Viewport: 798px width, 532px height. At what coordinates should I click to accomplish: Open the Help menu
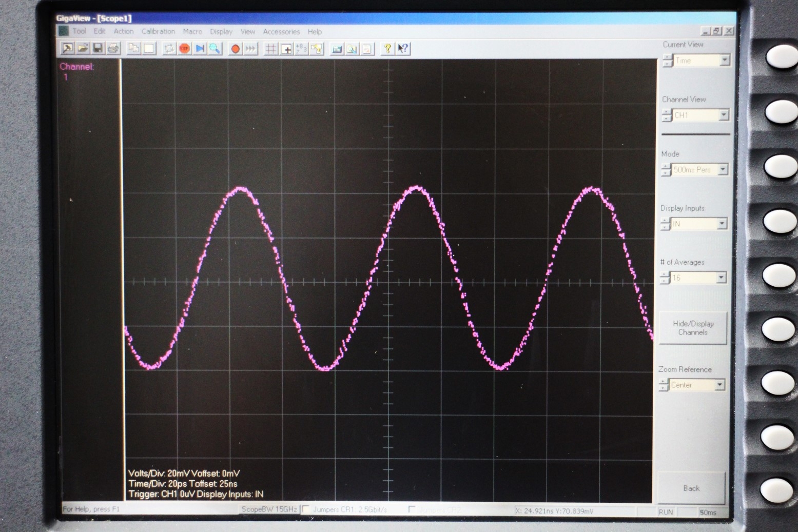coord(315,32)
